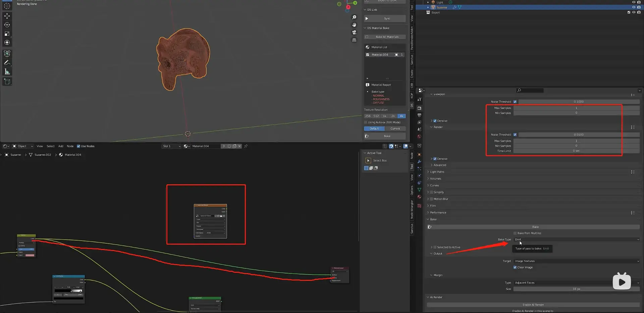Toggle Bake from Multires checkbox
The height and width of the screenshot is (313, 644).
tap(515, 233)
